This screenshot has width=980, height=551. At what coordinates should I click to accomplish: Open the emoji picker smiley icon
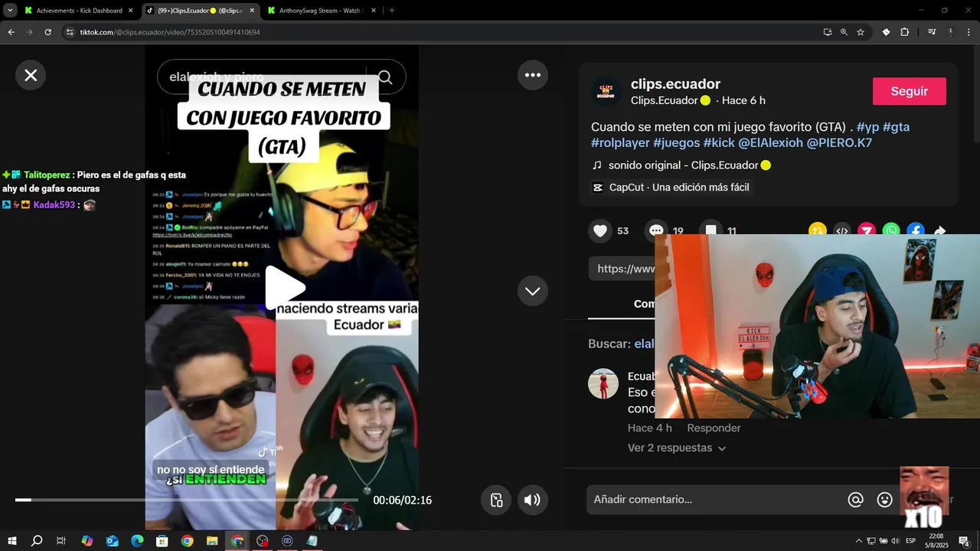point(885,500)
